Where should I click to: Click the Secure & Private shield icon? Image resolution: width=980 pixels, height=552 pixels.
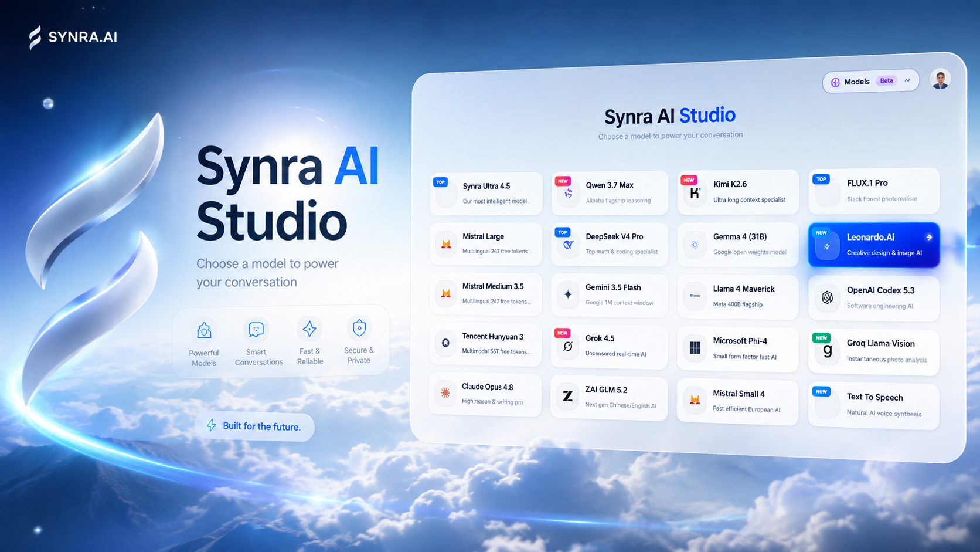coord(359,327)
